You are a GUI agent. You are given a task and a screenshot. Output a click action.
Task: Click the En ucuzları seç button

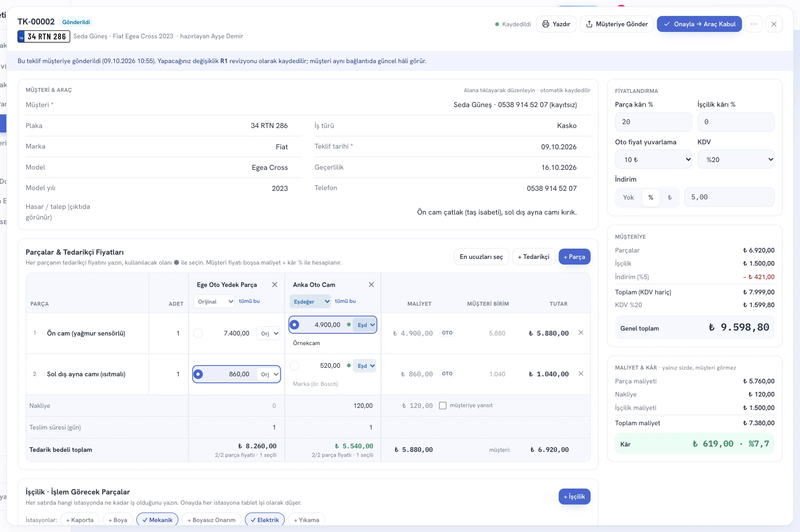(x=481, y=257)
